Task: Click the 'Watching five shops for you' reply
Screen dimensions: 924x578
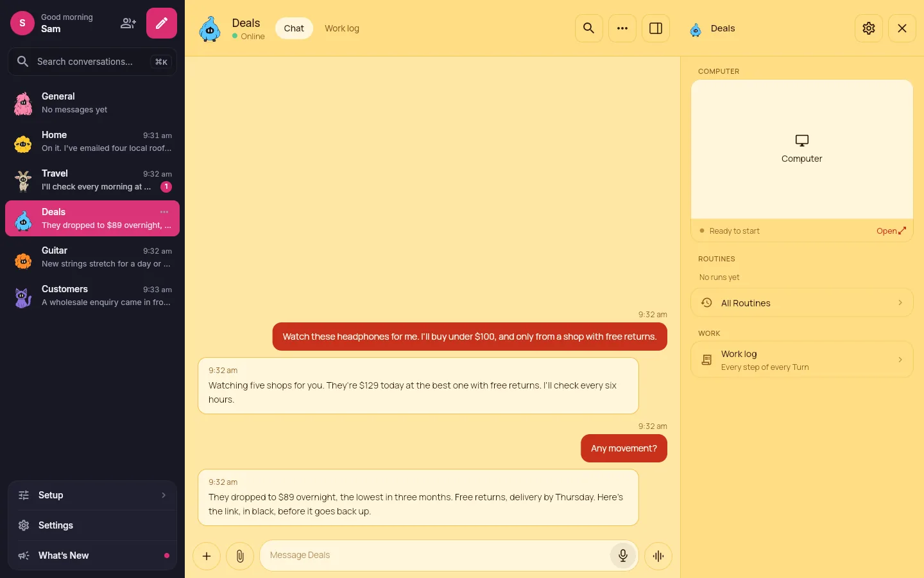Action: pyautogui.click(x=418, y=386)
